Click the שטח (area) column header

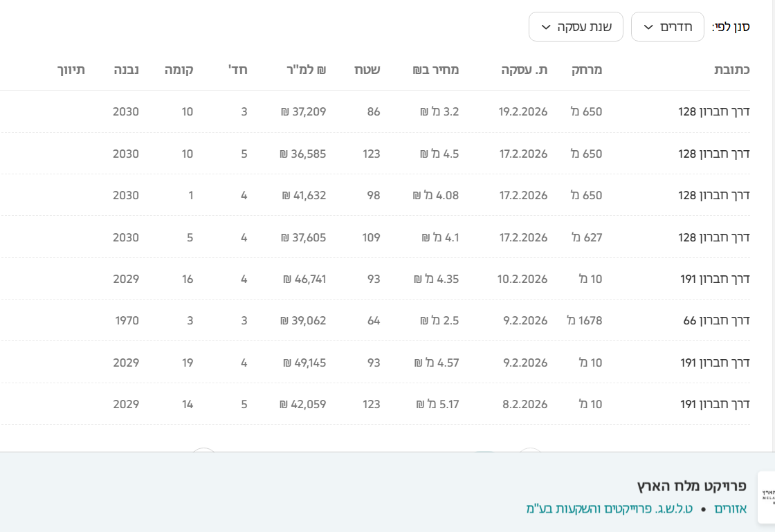point(367,70)
